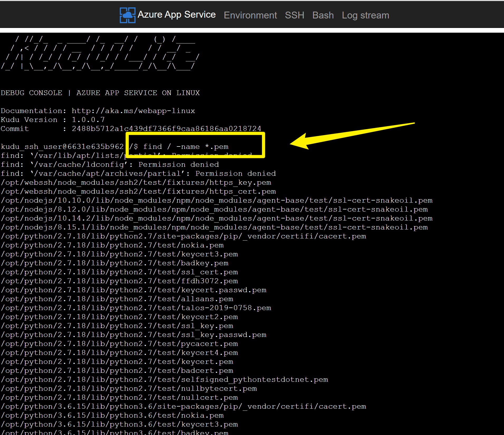This screenshot has height=435, width=504.
Task: Click the Kudu ASCII art banner
Action: (x=100, y=53)
